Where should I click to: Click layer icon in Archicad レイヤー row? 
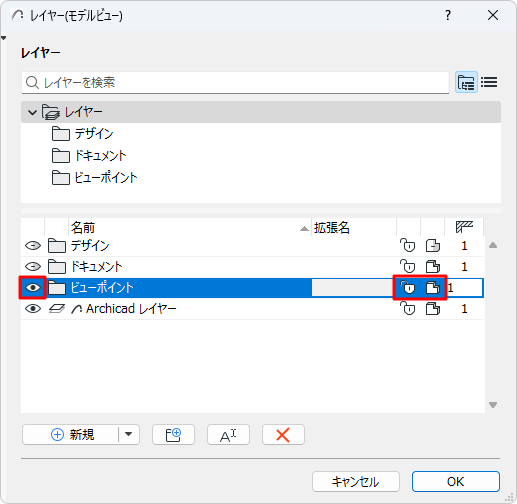[x=57, y=309]
